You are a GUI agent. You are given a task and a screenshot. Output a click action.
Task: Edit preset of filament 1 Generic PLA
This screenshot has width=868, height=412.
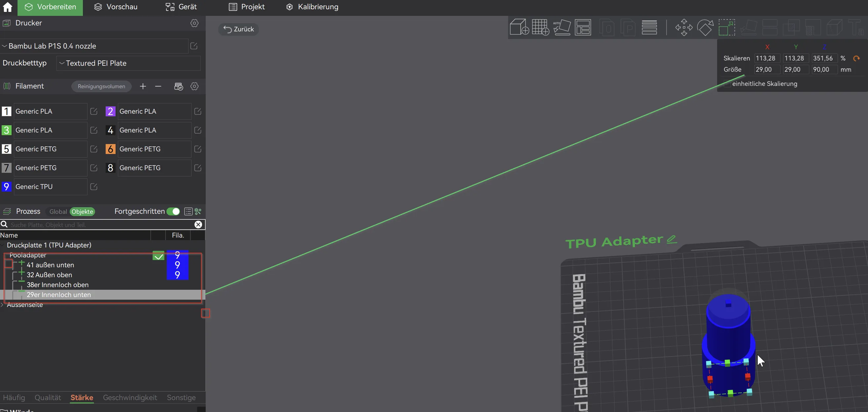coord(94,111)
